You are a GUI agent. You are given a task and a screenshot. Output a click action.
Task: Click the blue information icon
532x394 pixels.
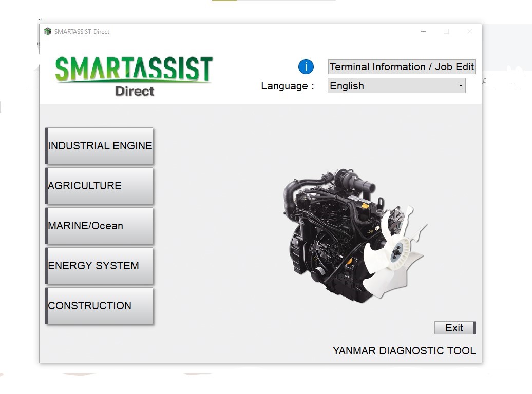pyautogui.click(x=306, y=67)
